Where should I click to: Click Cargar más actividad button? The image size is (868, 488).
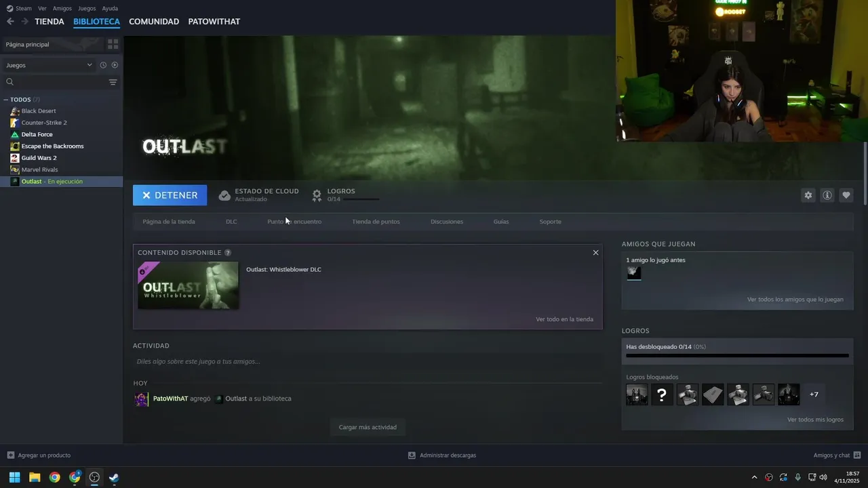pyautogui.click(x=368, y=428)
